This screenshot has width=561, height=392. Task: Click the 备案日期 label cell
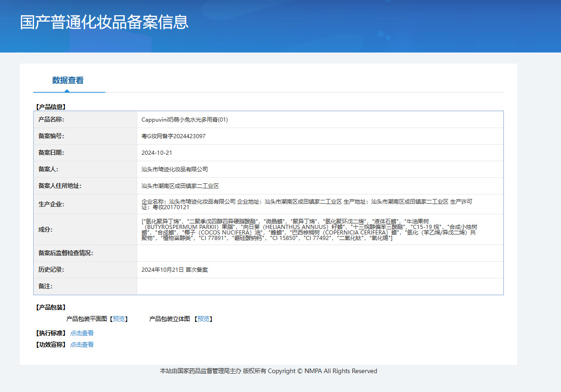[85, 153]
